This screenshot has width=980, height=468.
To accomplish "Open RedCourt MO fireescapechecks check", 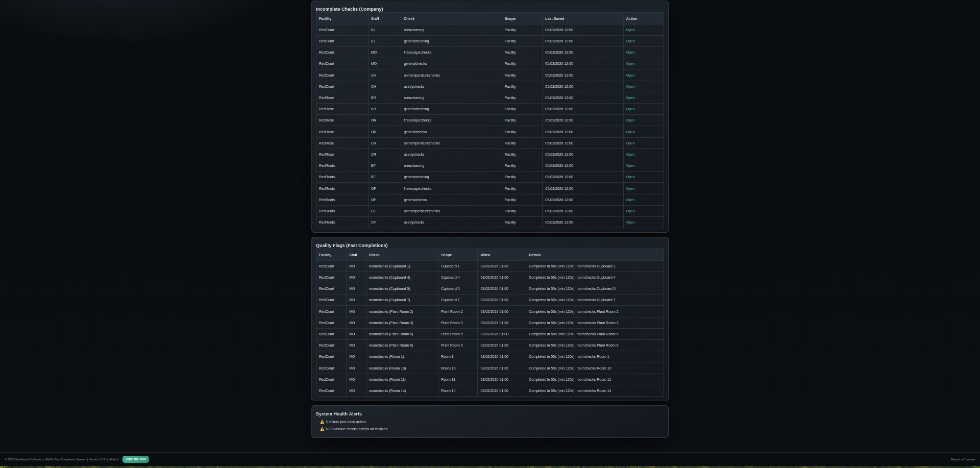I will click(x=630, y=53).
